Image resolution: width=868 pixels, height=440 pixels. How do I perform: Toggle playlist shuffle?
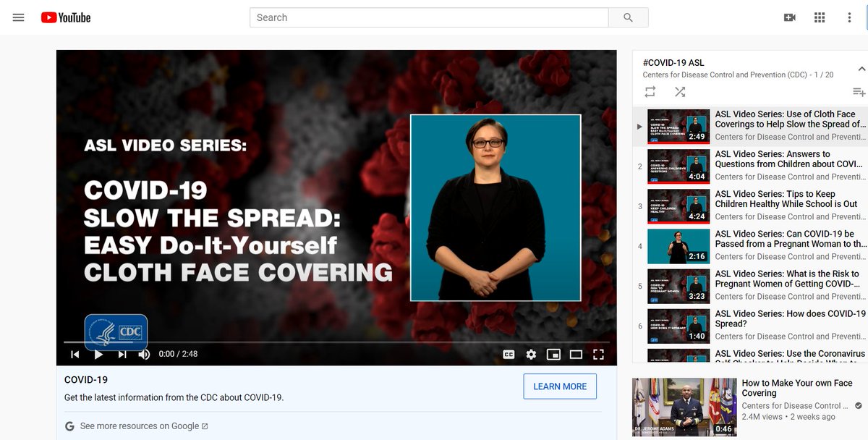tap(680, 92)
